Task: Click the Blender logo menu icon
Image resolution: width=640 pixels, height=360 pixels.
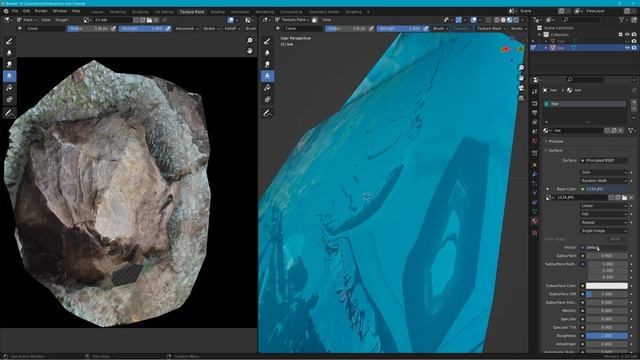Action: click(x=6, y=11)
